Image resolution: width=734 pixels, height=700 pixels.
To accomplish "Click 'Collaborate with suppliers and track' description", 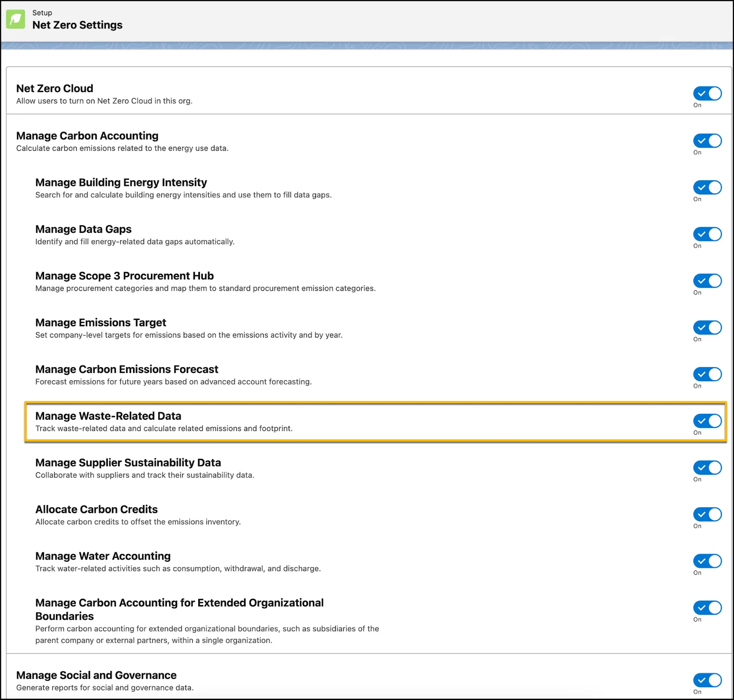I will (x=145, y=475).
